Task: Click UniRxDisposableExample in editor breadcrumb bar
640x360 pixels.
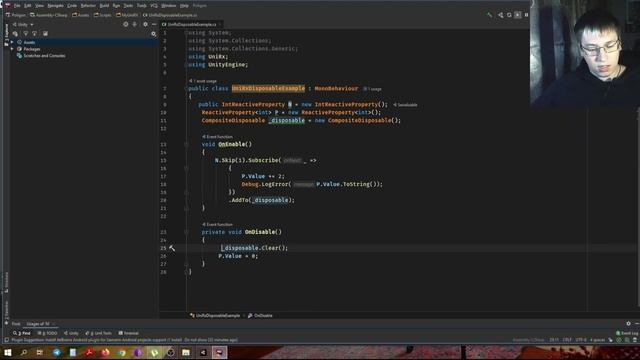Action: 215,316
